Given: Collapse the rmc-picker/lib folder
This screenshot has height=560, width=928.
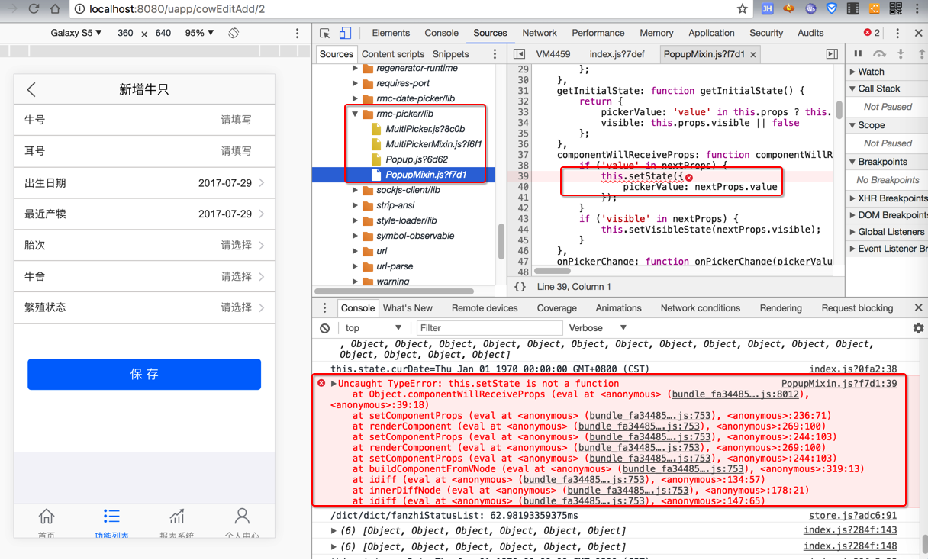Looking at the screenshot, I should tap(356, 114).
